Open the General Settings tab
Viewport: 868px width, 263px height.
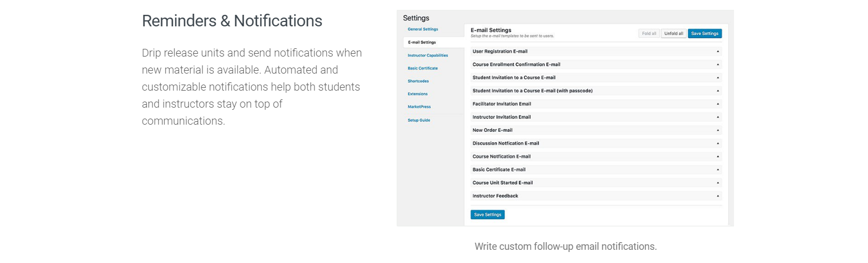[x=423, y=30]
